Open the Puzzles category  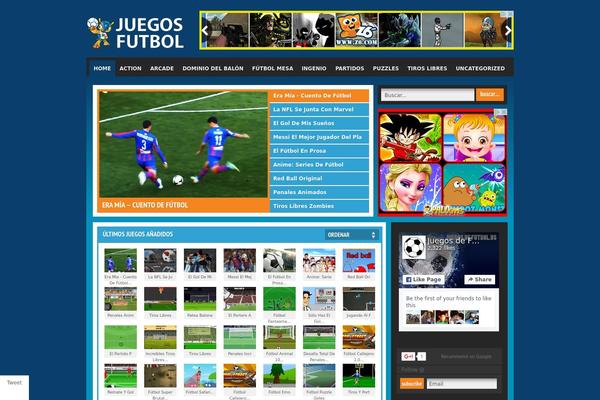[386, 68]
